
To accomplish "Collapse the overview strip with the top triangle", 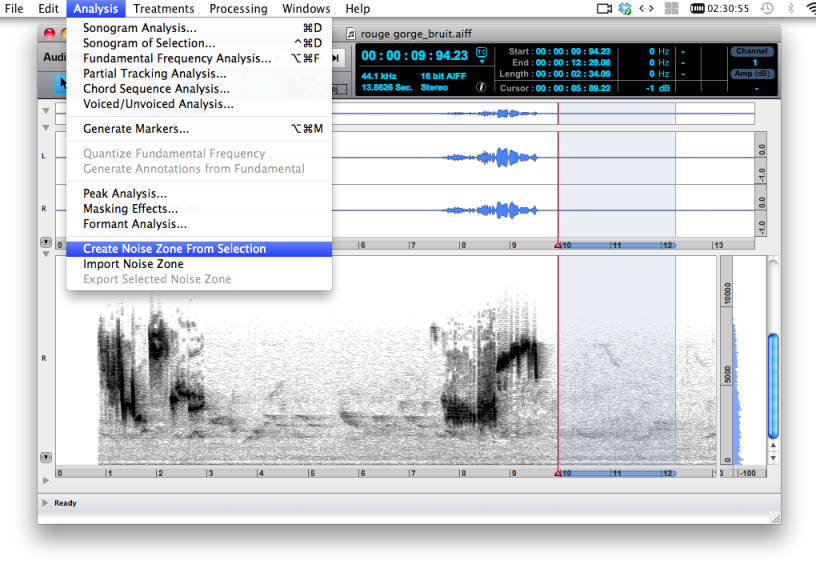I will coord(46,111).
